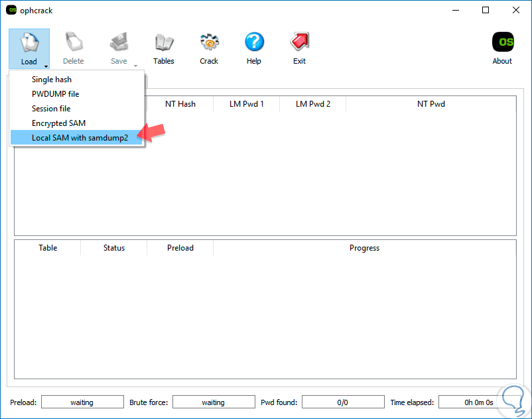Click the Preload column header
Screen dimensions: 532x419
180,248
